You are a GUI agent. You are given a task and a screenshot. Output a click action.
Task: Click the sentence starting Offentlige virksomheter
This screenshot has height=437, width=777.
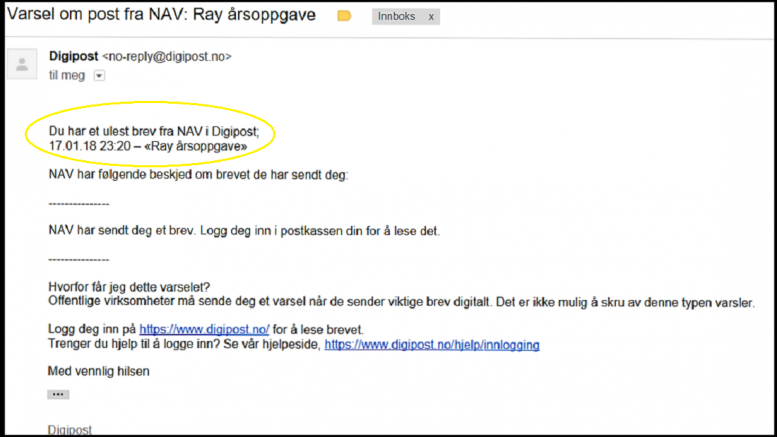[x=401, y=302]
